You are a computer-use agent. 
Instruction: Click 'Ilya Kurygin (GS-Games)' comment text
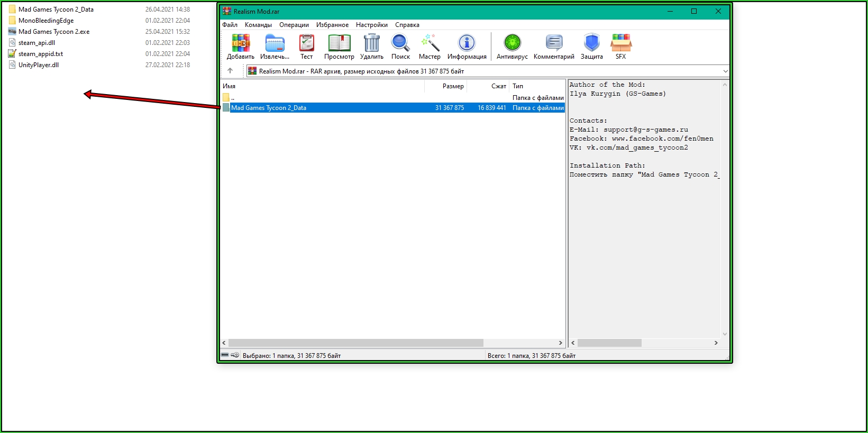618,94
